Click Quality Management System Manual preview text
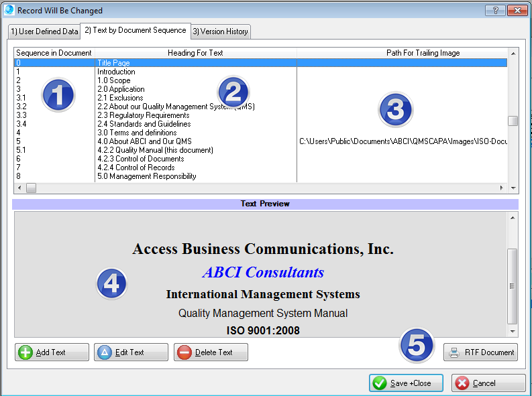 point(263,313)
